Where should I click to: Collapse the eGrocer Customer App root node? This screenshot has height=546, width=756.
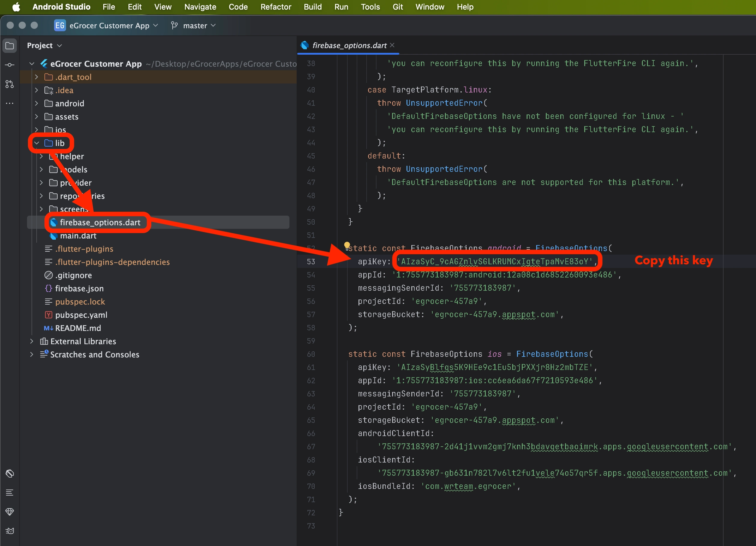(32, 64)
